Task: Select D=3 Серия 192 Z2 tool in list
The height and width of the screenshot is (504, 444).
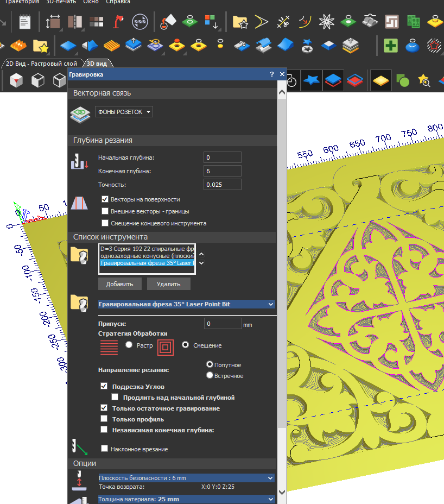Action: pos(147,249)
